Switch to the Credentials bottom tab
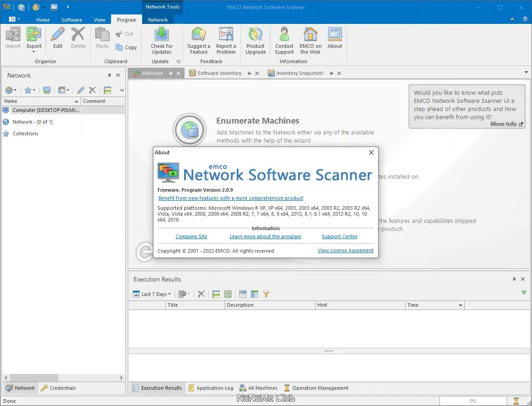Screen dimensions: 532x406 [58, 388]
